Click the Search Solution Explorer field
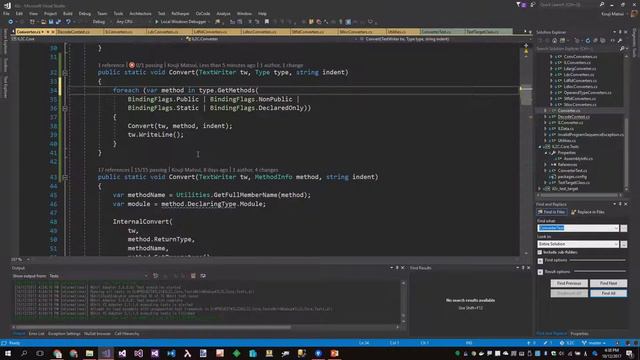The image size is (640, 360). click(577, 49)
